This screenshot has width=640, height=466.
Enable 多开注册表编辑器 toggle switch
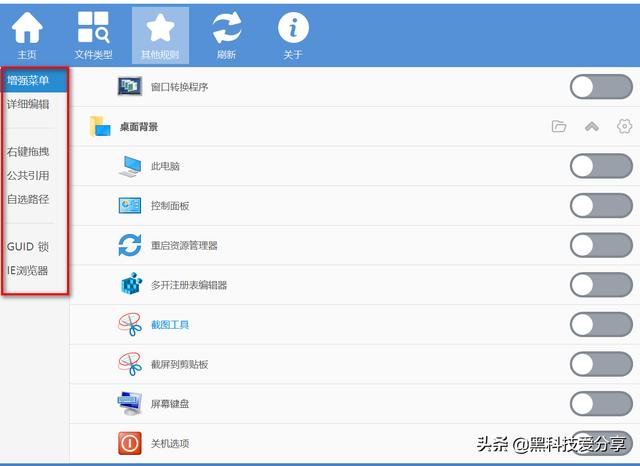[x=601, y=285]
